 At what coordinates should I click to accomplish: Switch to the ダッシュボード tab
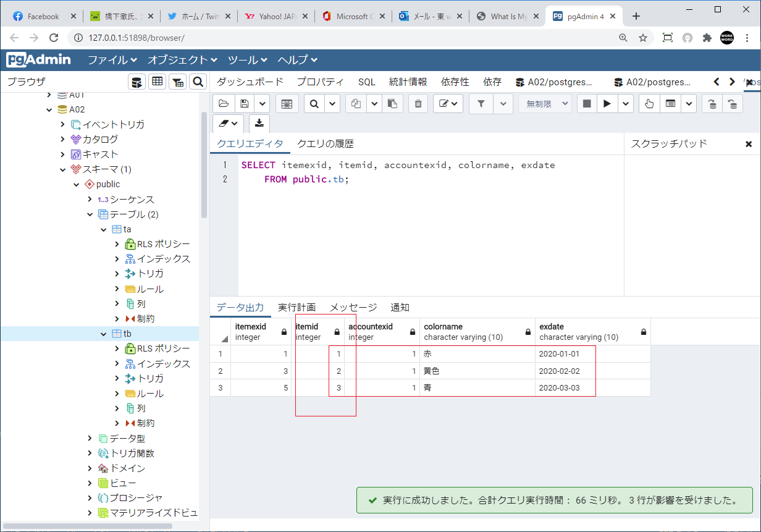tap(250, 82)
